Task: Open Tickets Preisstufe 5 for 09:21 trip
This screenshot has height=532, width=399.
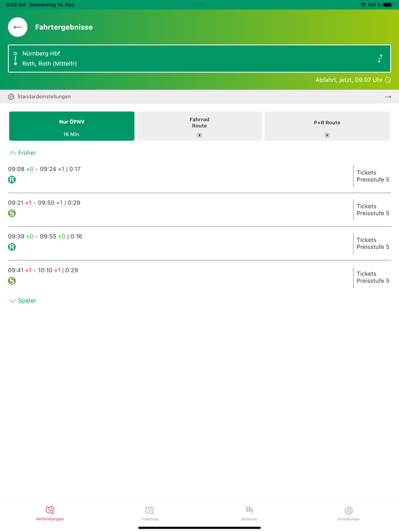Action: coord(373,210)
